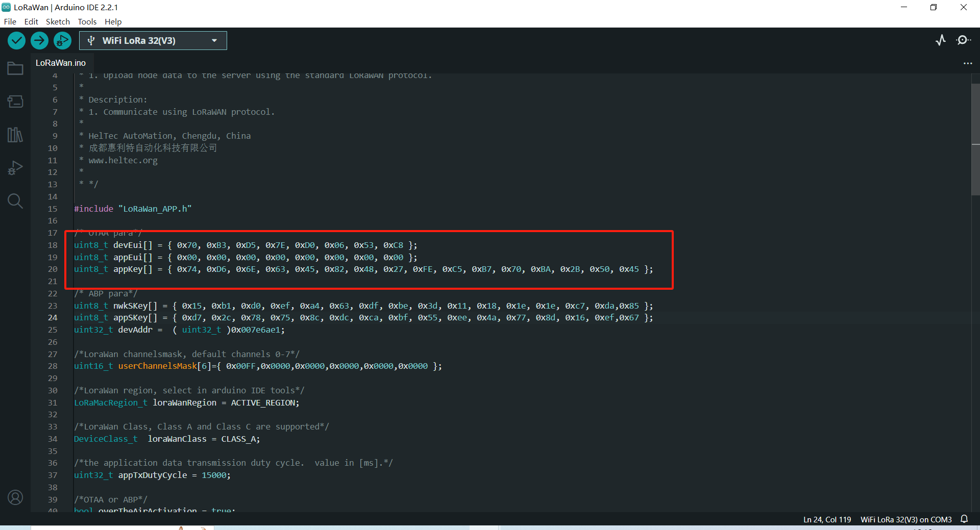Screen dimensions: 980x530
Task: Click the Upload sketch arrow button
Action: click(39, 40)
